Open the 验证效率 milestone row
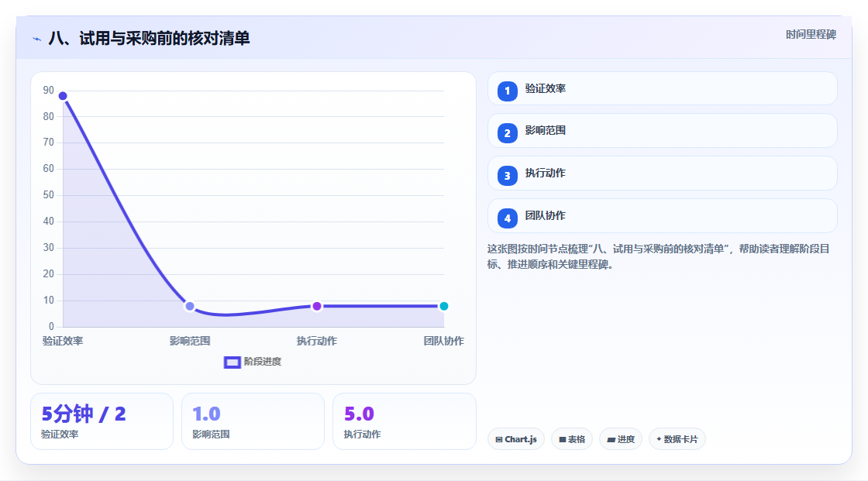The height and width of the screenshot is (481, 868). pyautogui.click(x=662, y=88)
